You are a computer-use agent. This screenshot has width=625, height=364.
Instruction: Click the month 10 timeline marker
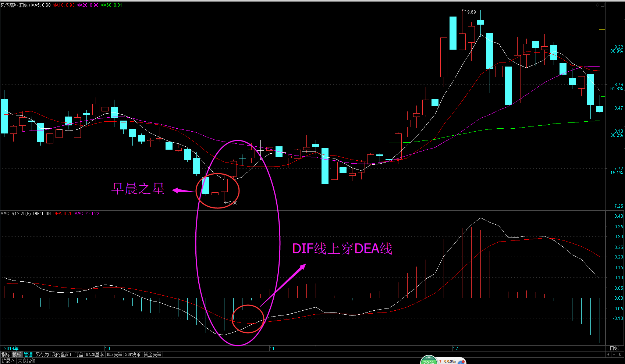(107, 348)
